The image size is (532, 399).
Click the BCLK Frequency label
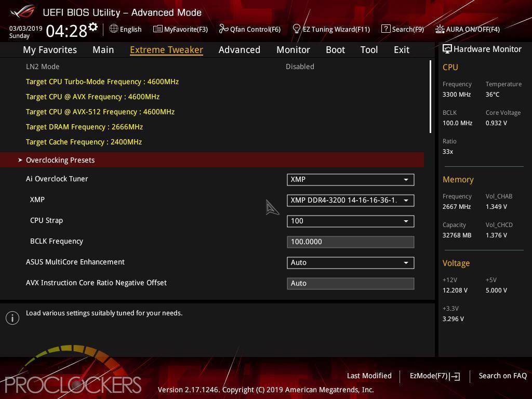coord(56,241)
